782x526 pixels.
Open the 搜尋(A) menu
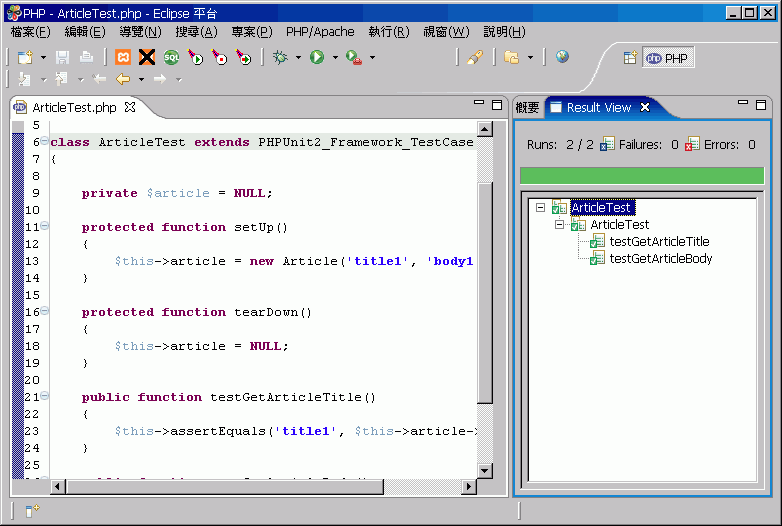tap(196, 32)
